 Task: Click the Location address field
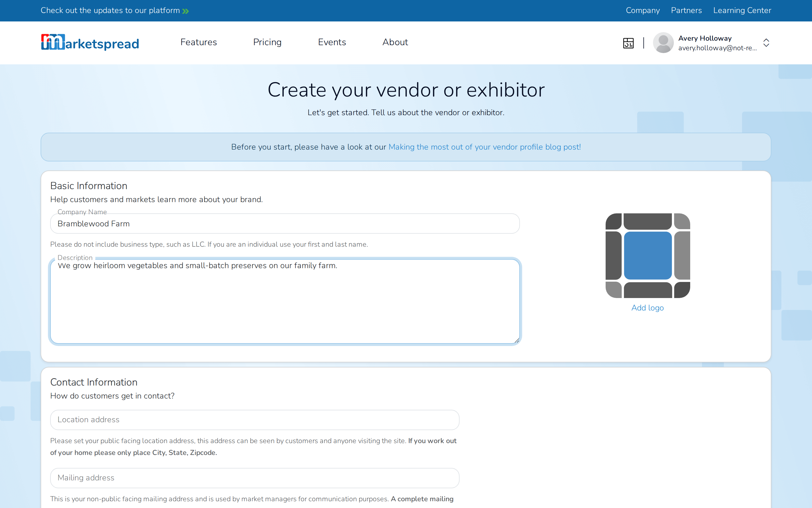(x=255, y=420)
